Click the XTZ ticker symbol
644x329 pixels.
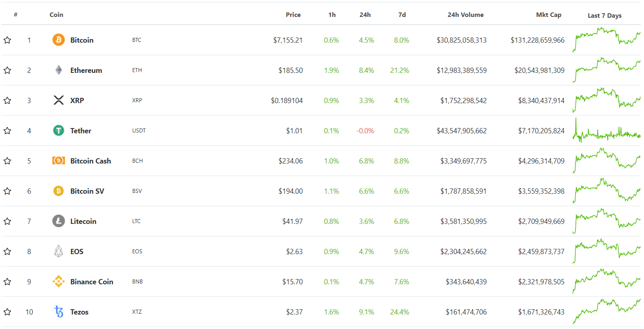point(137,312)
